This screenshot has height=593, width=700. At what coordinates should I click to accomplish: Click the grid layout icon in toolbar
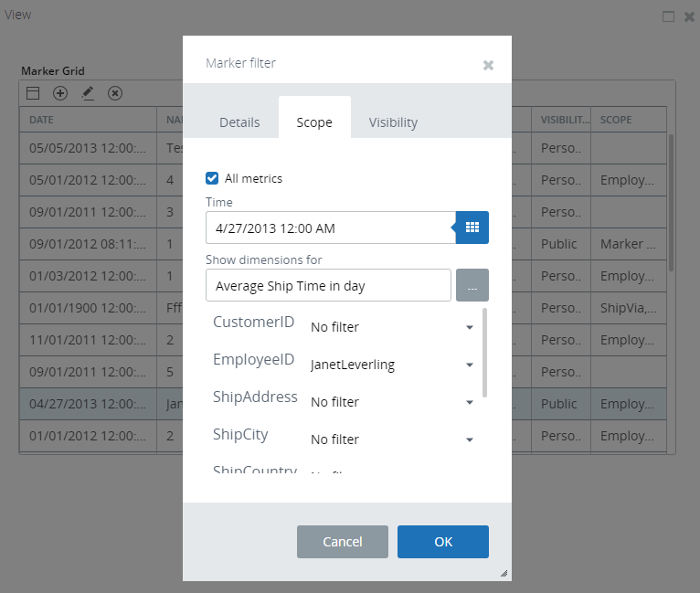[x=33, y=93]
